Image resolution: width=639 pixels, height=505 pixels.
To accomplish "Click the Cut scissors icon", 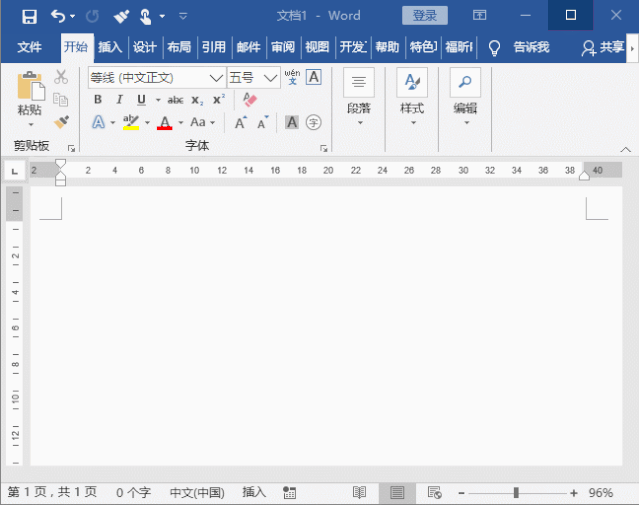I will (x=61, y=77).
